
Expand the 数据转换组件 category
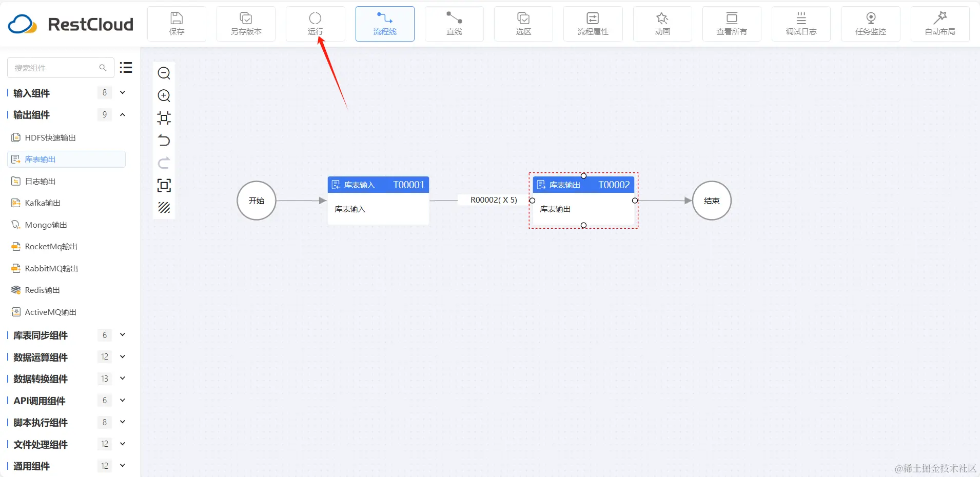pos(123,379)
